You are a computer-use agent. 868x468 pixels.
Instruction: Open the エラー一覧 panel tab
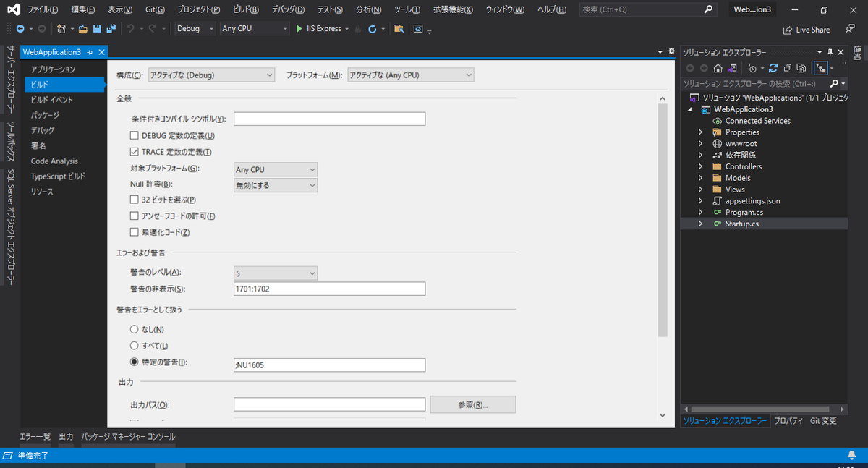click(35, 437)
